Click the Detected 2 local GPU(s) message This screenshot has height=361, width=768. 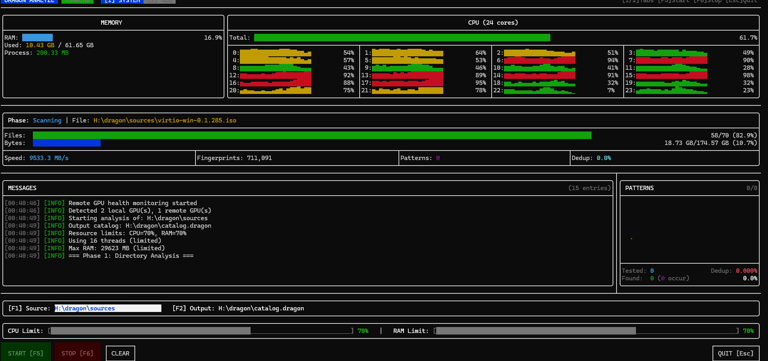140,211
